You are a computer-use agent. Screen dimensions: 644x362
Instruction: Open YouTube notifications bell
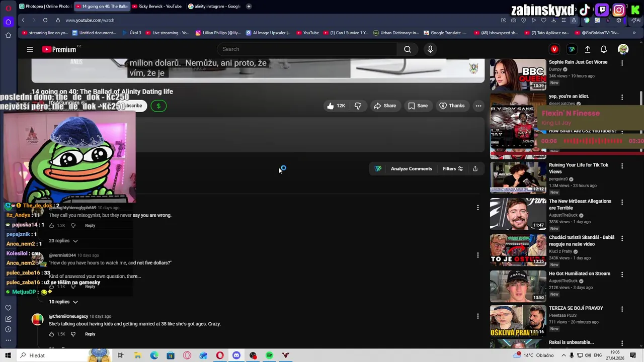pyautogui.click(x=604, y=49)
